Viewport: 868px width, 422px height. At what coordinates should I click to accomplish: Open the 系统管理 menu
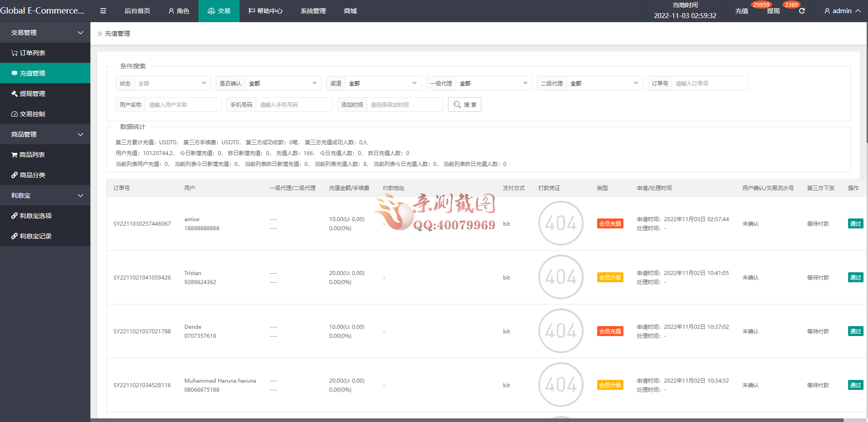[312, 11]
